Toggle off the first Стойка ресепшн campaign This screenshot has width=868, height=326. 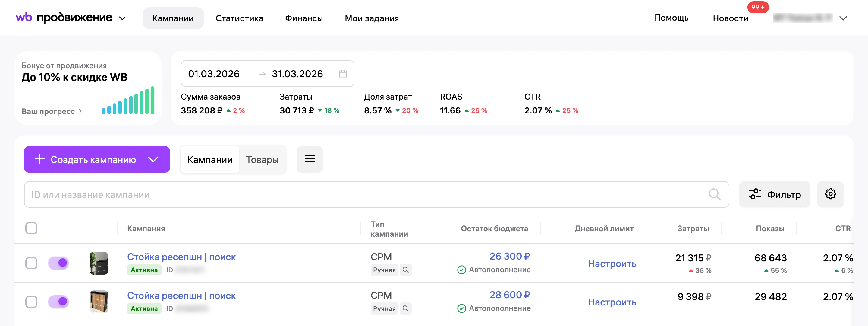58,263
